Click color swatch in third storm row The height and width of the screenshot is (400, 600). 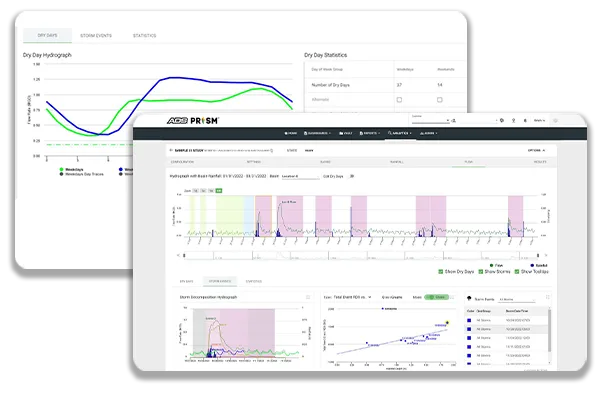pos(469,338)
